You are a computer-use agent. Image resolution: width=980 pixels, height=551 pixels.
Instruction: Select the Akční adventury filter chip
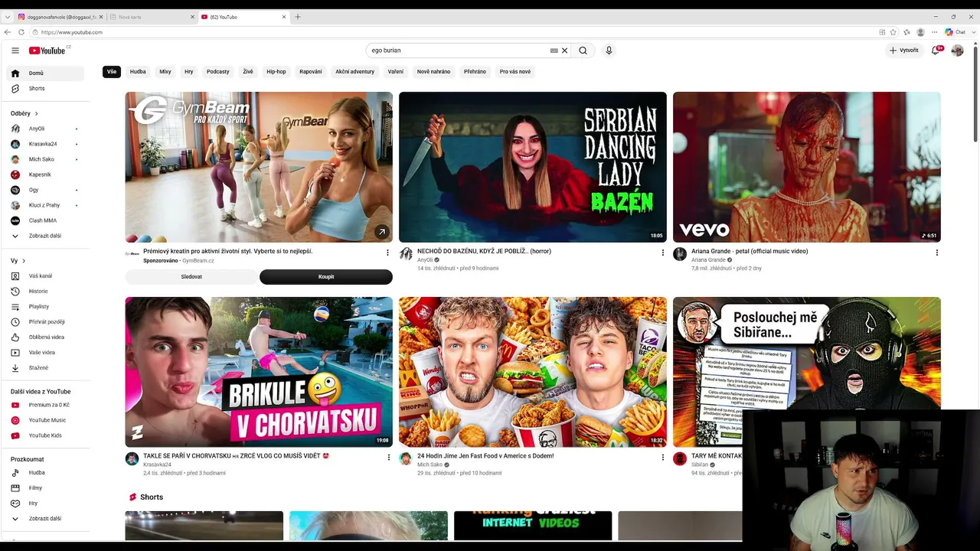354,72
